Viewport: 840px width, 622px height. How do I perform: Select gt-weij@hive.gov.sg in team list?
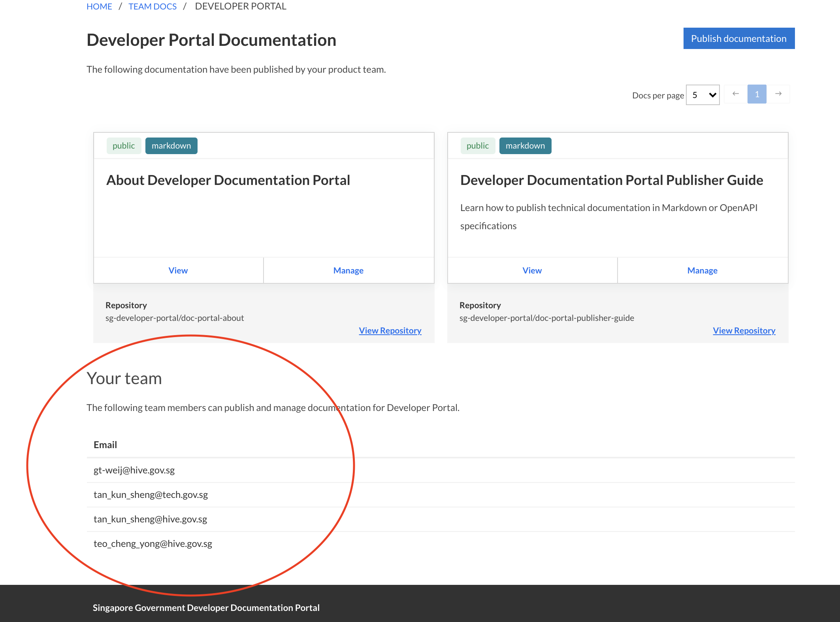[134, 470]
